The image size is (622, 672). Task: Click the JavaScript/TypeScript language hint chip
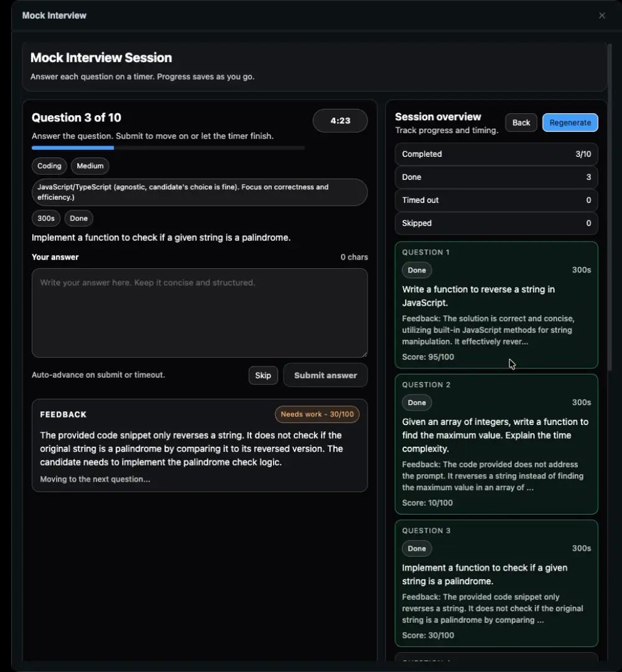[199, 192]
